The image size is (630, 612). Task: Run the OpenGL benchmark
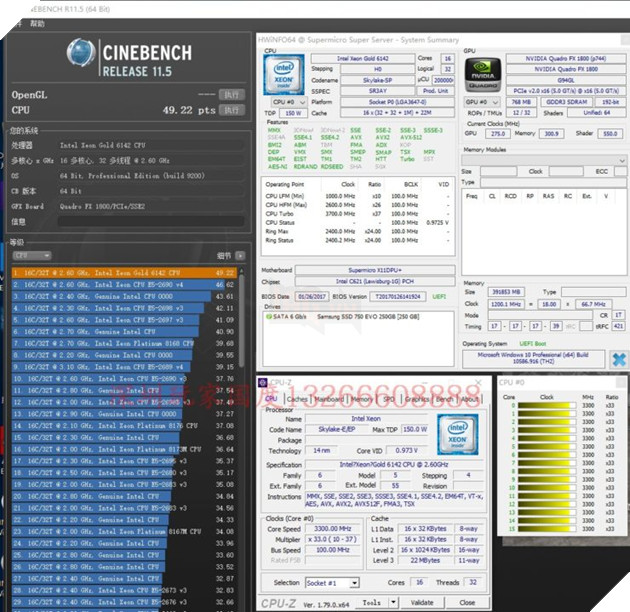[232, 95]
